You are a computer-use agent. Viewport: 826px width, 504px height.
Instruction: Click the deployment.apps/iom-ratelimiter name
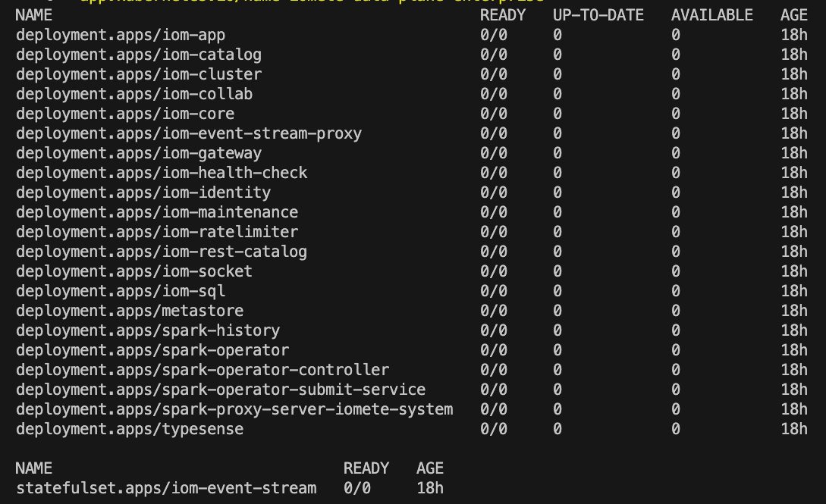(x=157, y=232)
